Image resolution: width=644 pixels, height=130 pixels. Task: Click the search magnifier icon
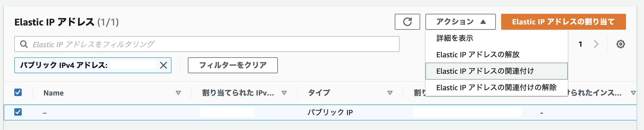(x=24, y=44)
